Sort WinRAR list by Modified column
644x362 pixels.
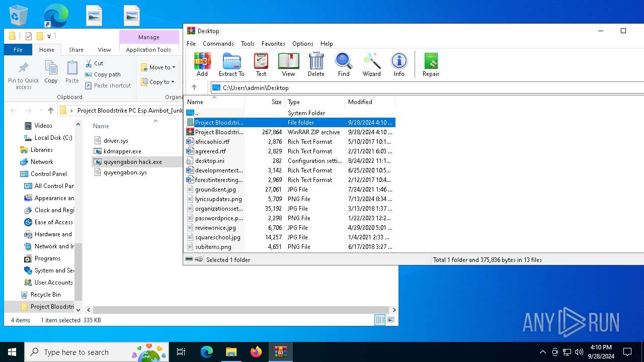coord(370,102)
